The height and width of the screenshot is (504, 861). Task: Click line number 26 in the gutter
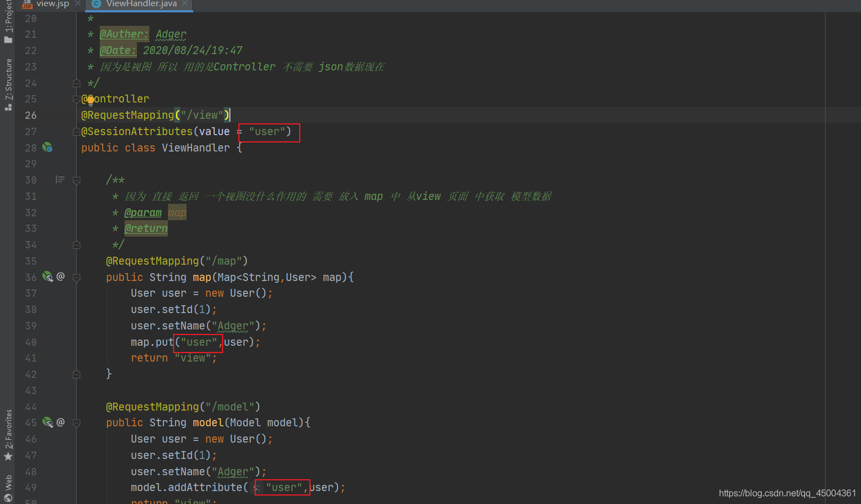(x=30, y=115)
